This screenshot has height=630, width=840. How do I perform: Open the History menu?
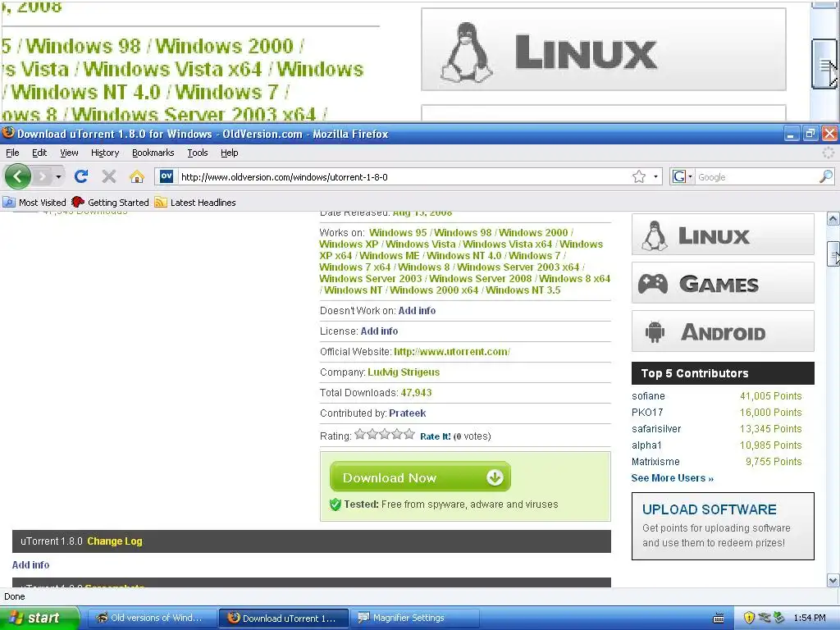pyautogui.click(x=105, y=153)
